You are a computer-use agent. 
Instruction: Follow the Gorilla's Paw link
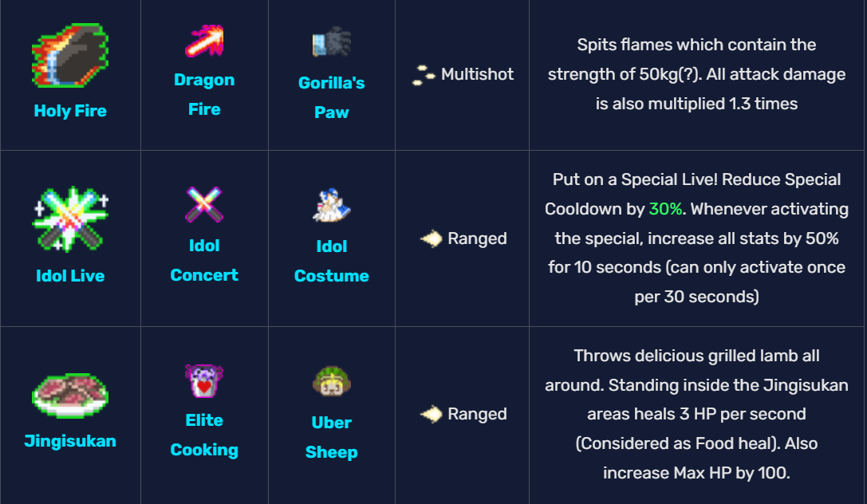tap(331, 97)
